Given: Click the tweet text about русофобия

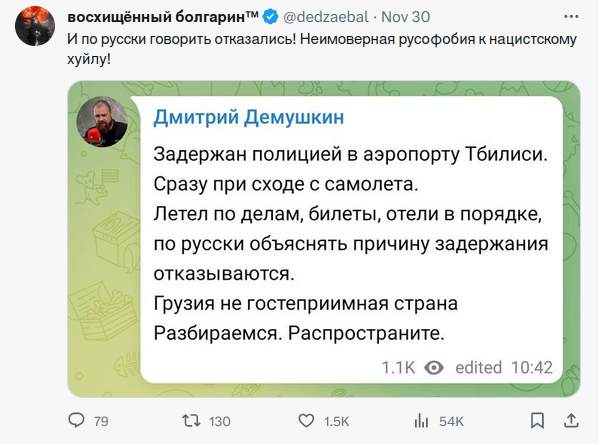Looking at the screenshot, I should 322,49.
